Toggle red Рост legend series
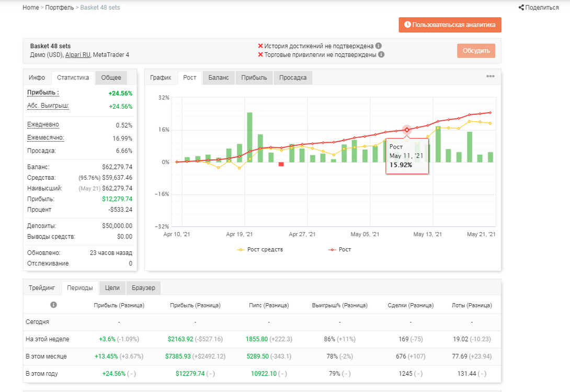 point(339,250)
